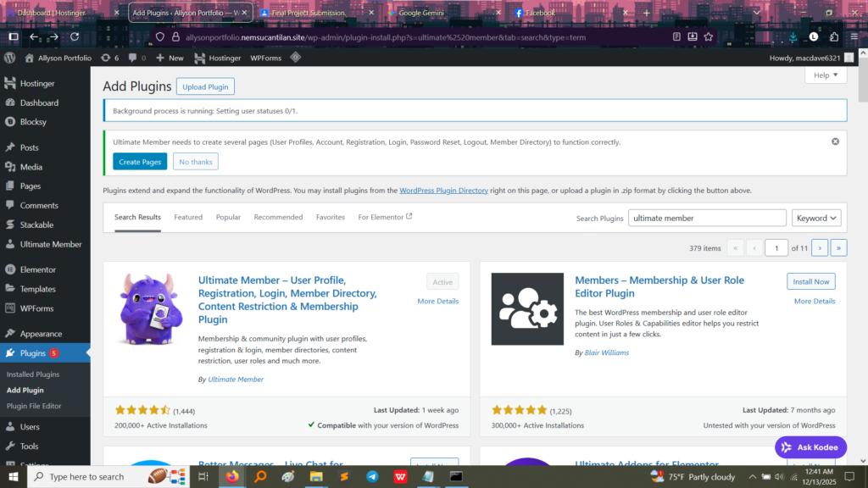Click the Create Pages button
Viewport: 868px width, 488px height.
coord(140,162)
